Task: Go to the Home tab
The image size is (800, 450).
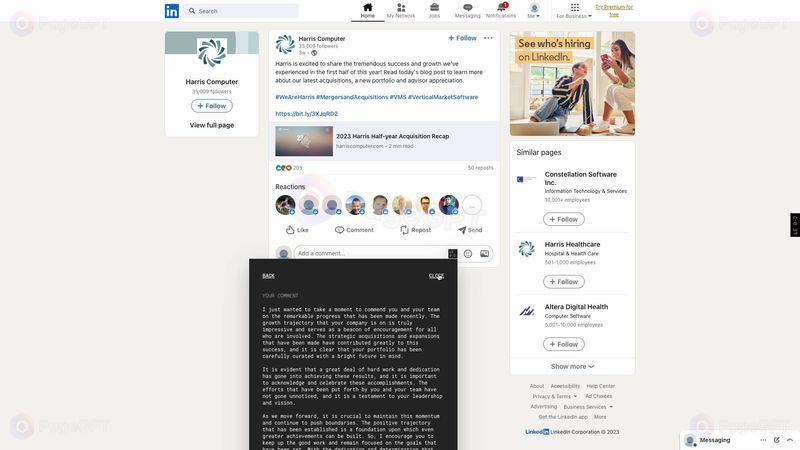Action: 367,11
